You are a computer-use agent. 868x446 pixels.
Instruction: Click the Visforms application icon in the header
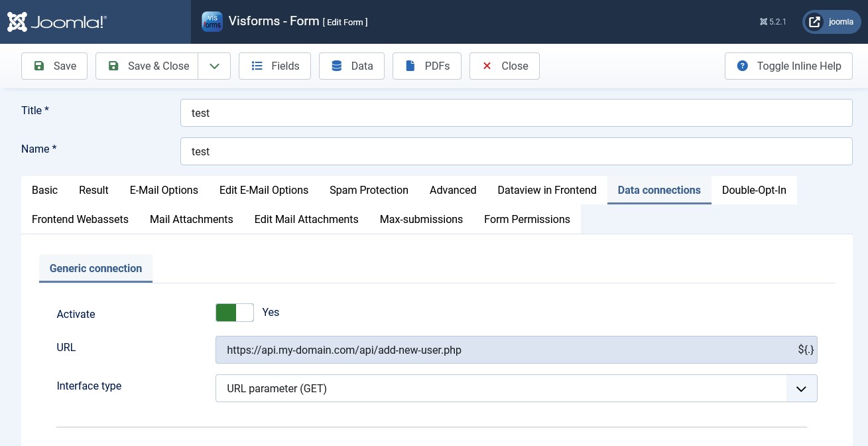click(212, 21)
